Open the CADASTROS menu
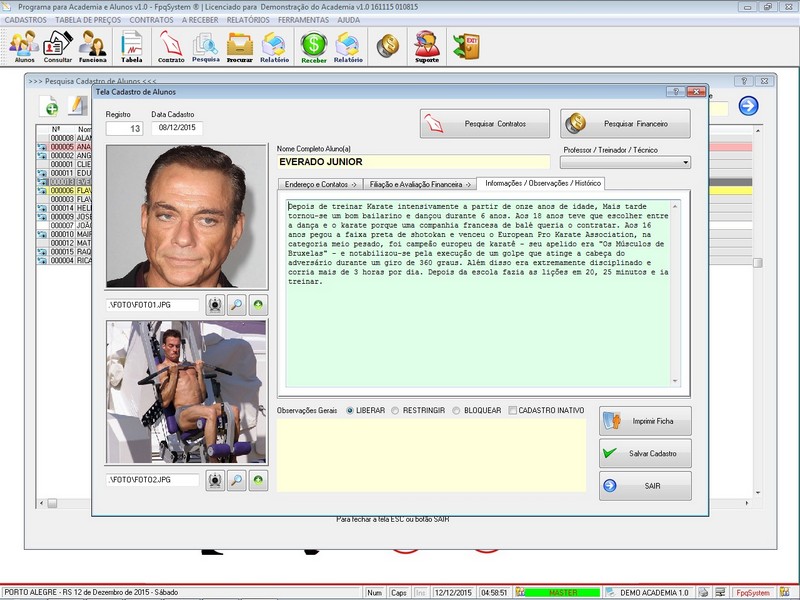 [x=25, y=20]
